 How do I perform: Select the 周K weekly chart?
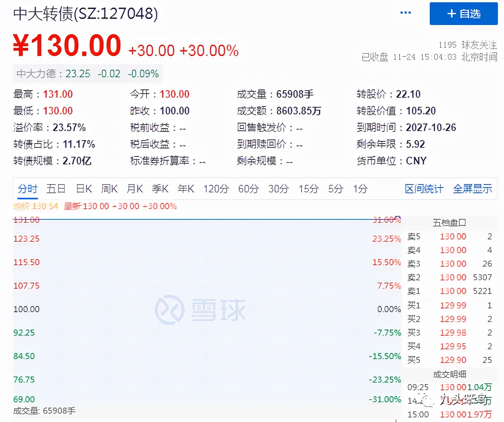pos(109,189)
